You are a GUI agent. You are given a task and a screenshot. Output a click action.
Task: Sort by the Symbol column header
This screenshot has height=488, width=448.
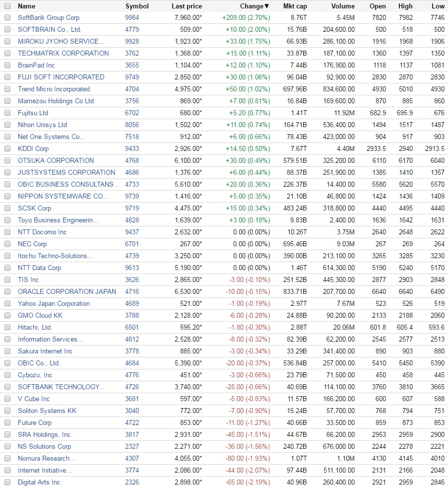(x=137, y=6)
